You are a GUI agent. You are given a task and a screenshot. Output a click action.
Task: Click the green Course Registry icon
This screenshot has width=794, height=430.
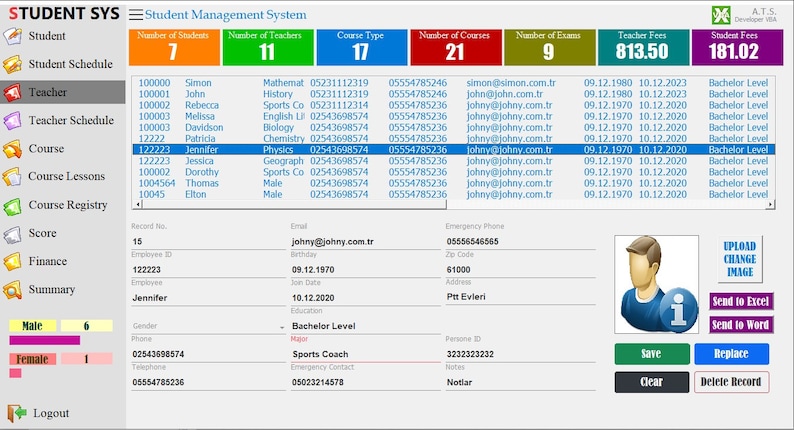point(12,206)
